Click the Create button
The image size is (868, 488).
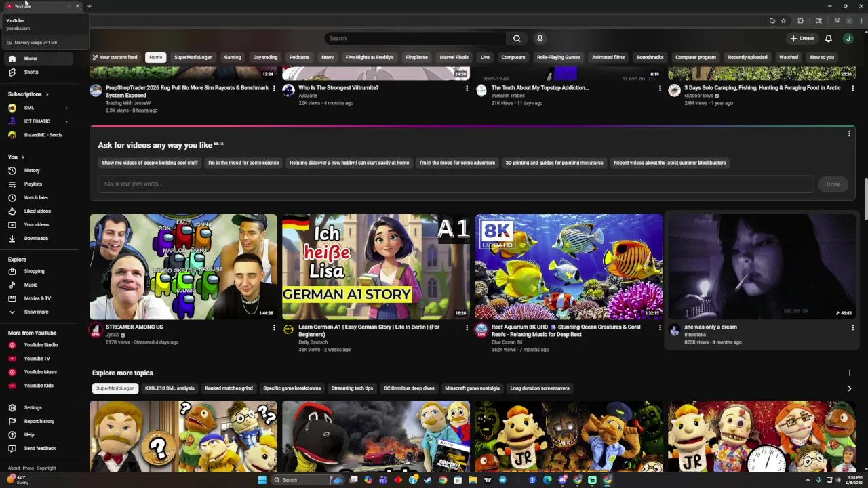click(802, 39)
